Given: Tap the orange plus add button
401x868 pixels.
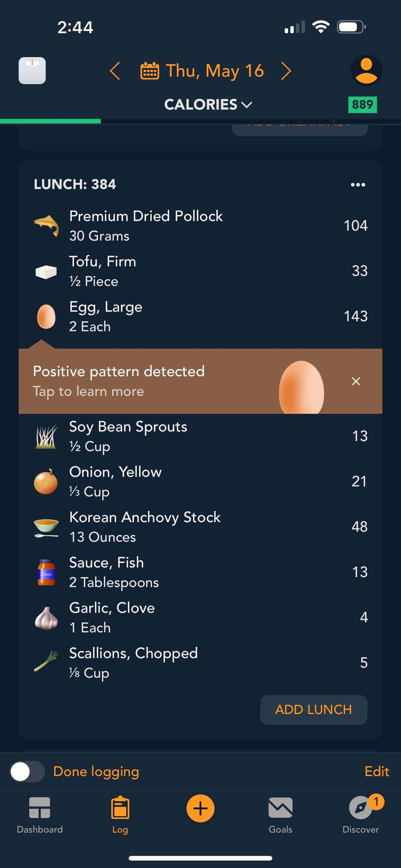Looking at the screenshot, I should coord(200,808).
